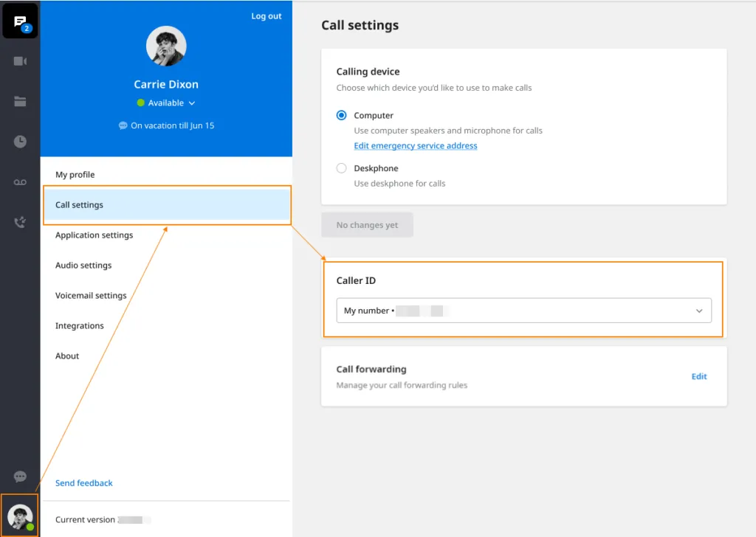Open the files folder icon in sidebar
The image size is (756, 537).
coord(20,101)
